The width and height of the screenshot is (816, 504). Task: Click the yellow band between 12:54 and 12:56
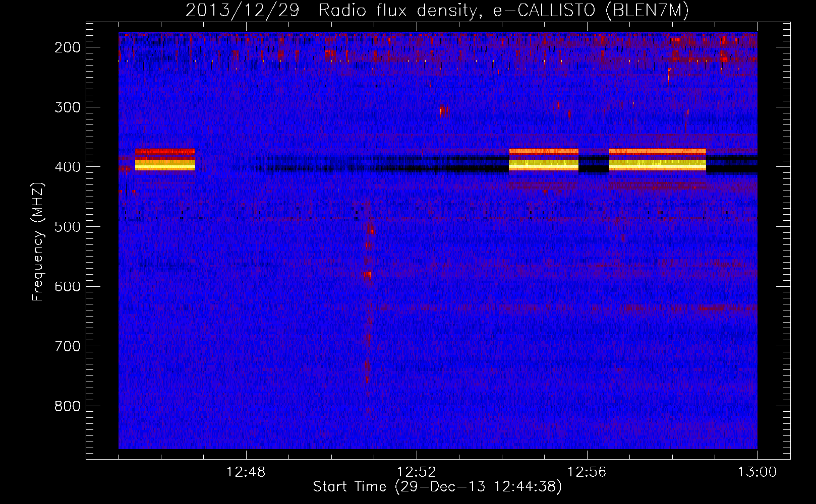544,165
